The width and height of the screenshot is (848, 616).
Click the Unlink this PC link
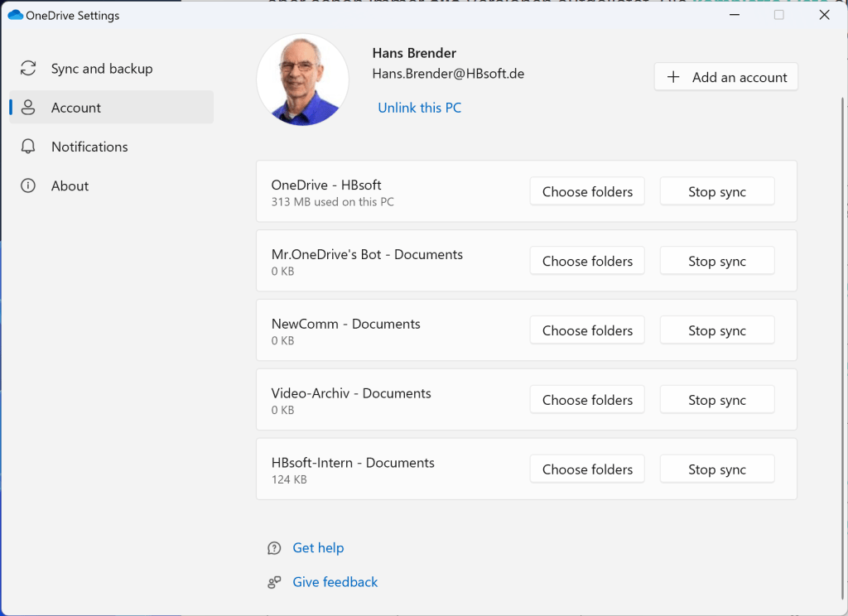click(419, 108)
